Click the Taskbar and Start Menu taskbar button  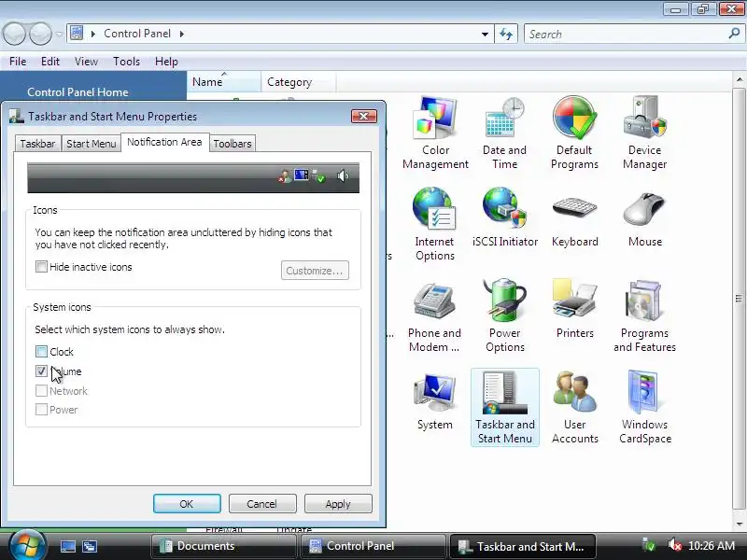point(523,546)
